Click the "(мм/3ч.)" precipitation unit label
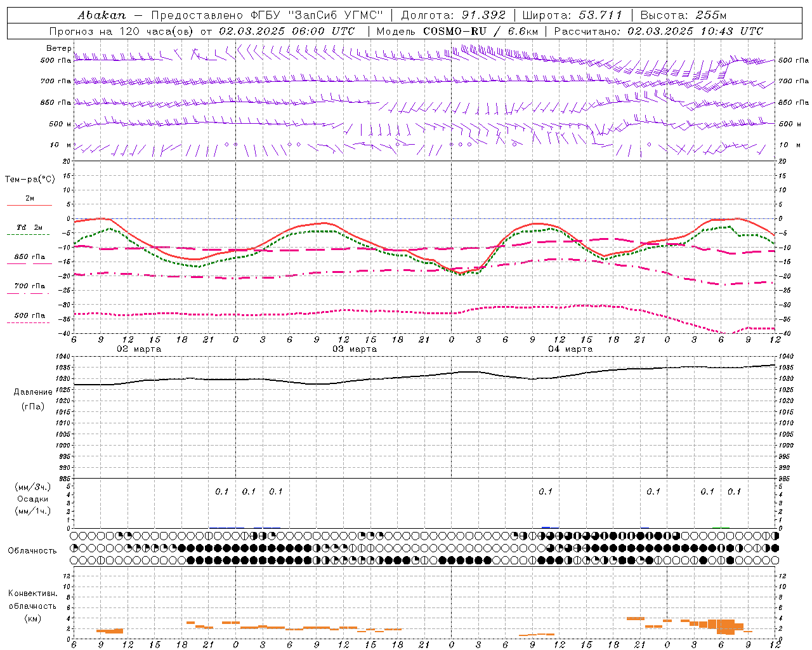Image resolution: width=812 pixels, height=650 pixels. (33, 487)
